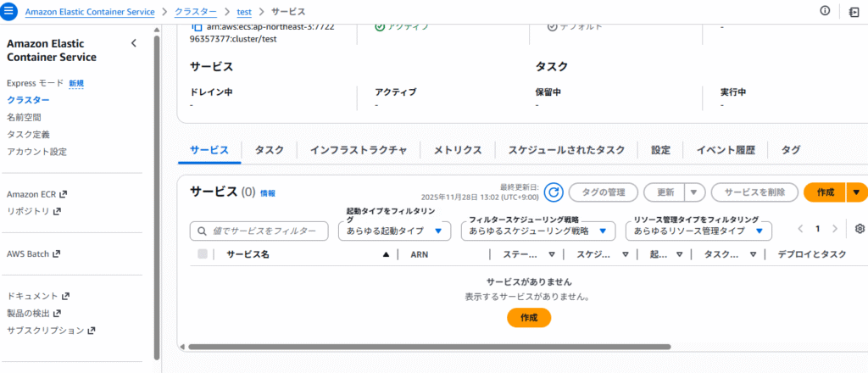Toggle the select-all checkbox in table header

point(202,253)
